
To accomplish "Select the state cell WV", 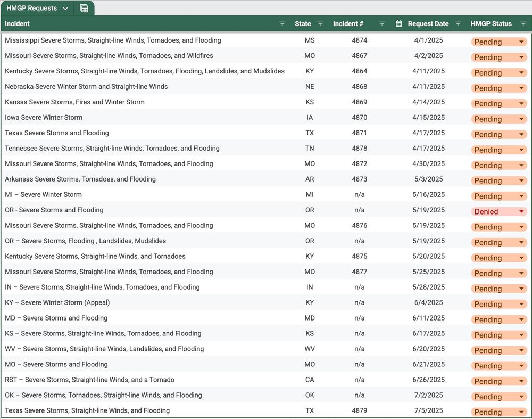I will pos(310,349).
